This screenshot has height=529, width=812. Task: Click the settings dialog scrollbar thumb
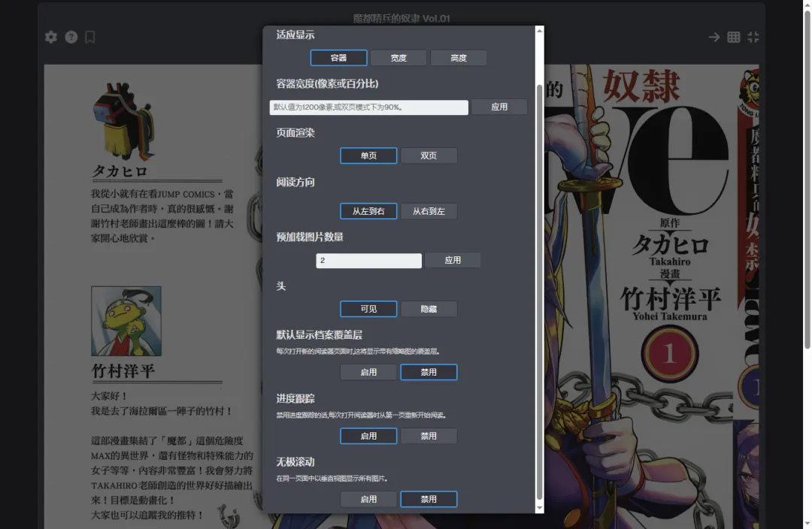tap(540, 292)
